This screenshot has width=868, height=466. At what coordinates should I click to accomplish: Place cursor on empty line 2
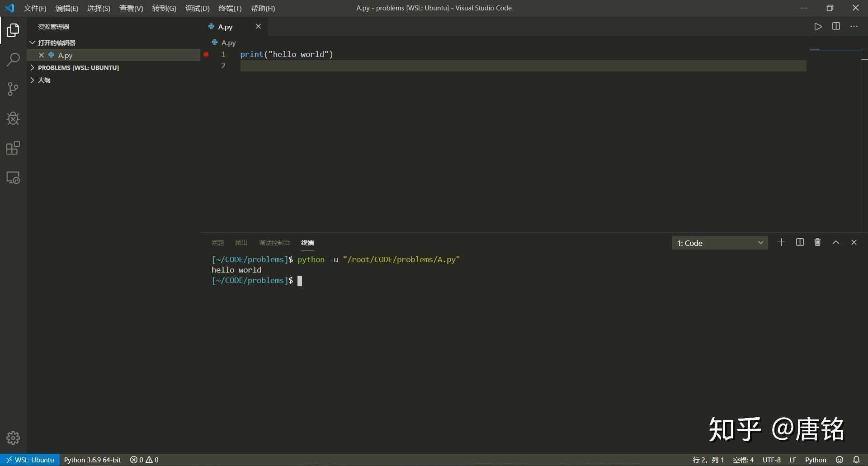[523, 66]
